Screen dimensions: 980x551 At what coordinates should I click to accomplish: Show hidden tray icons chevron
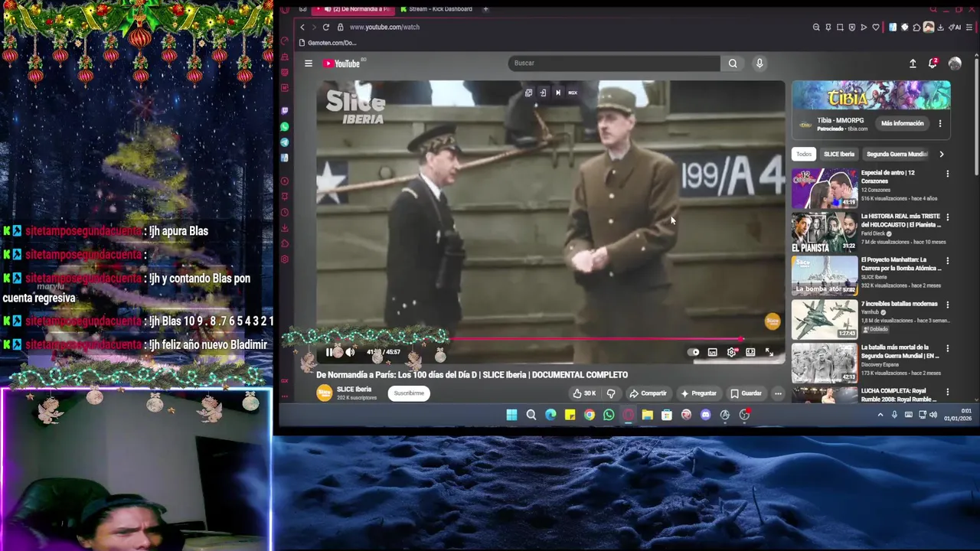880,415
